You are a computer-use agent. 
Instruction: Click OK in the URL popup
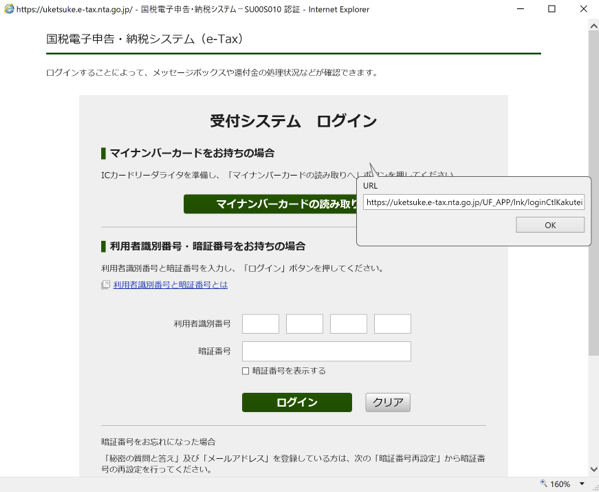click(550, 225)
